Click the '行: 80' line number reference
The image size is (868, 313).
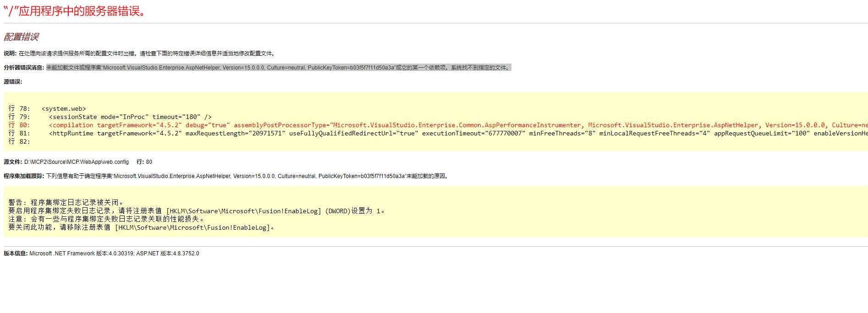pyautogui.click(x=144, y=162)
